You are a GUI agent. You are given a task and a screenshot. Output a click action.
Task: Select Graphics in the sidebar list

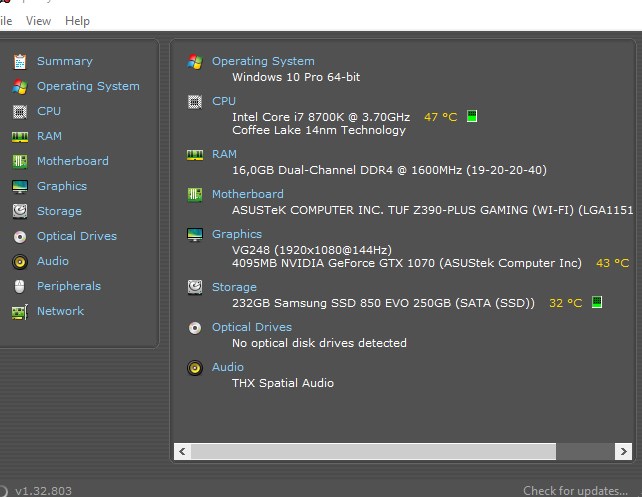(x=62, y=186)
